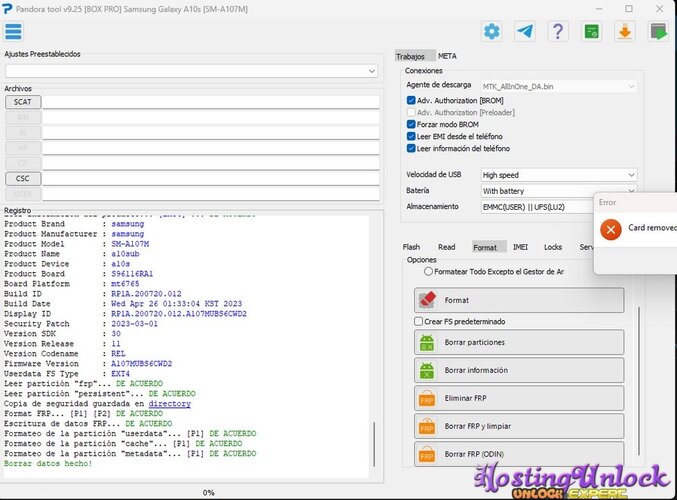Toggle Leer información del teléfono
Viewport: 677px width, 500px height.
pyautogui.click(x=411, y=149)
